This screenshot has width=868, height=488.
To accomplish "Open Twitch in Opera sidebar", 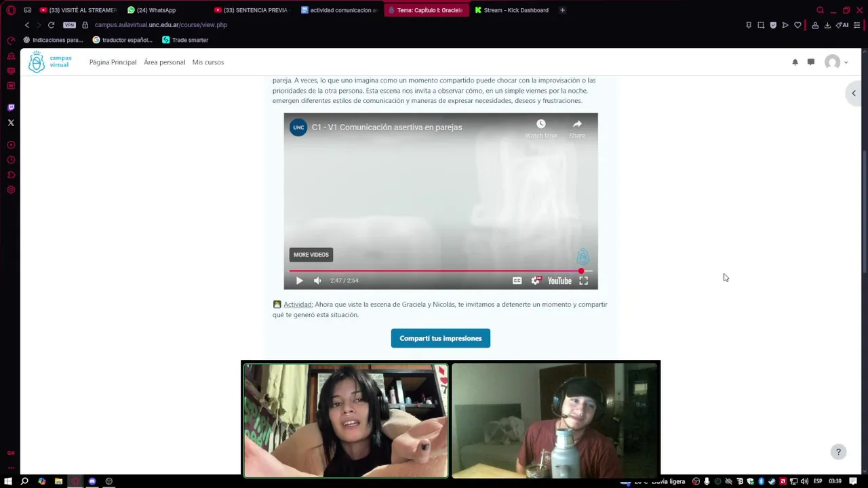I will coord(11,107).
